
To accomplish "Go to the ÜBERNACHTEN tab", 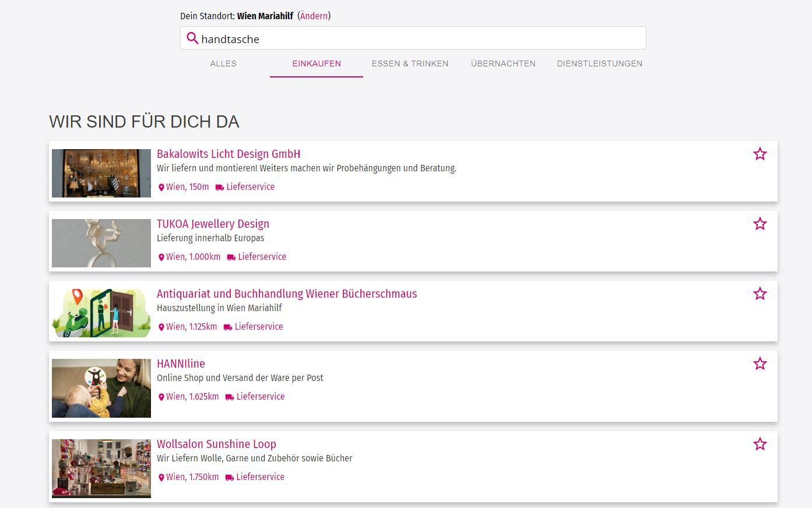I will coord(503,63).
